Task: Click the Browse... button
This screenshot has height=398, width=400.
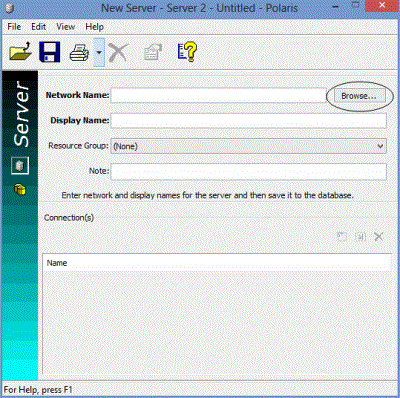Action: coord(359,96)
